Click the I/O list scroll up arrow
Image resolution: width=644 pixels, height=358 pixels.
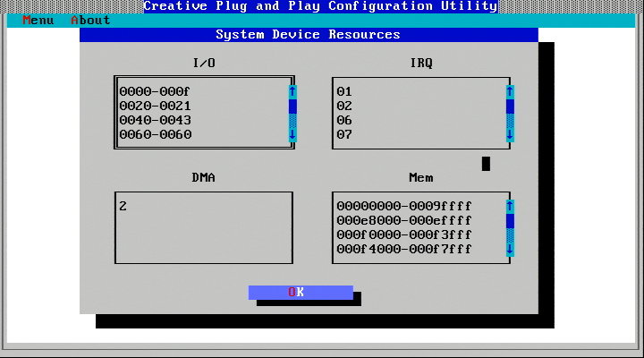pyautogui.click(x=292, y=91)
